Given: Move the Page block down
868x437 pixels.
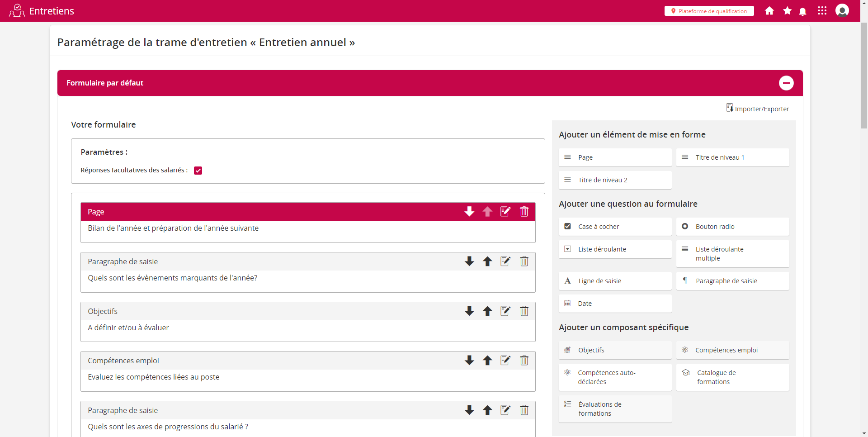Looking at the screenshot, I should click(x=469, y=212).
